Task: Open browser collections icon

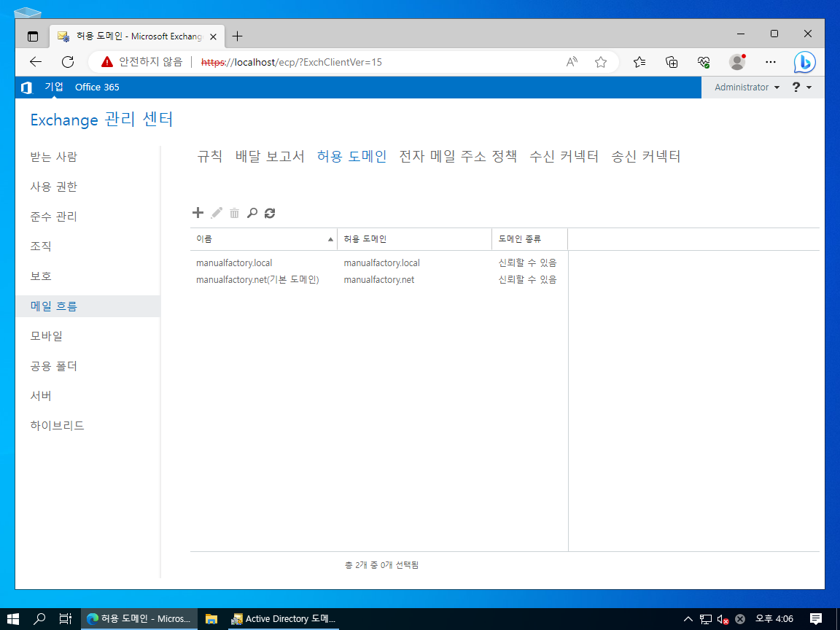Action: [672, 62]
